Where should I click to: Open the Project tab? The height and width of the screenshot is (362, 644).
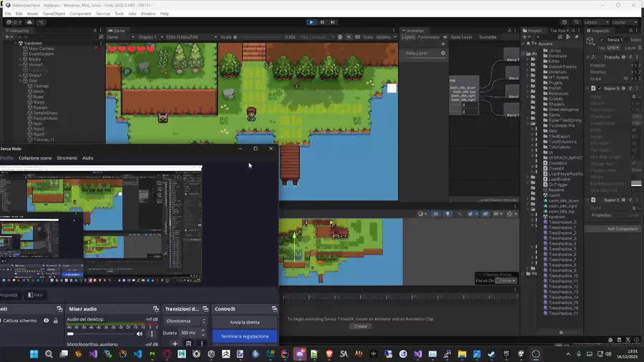point(532,30)
